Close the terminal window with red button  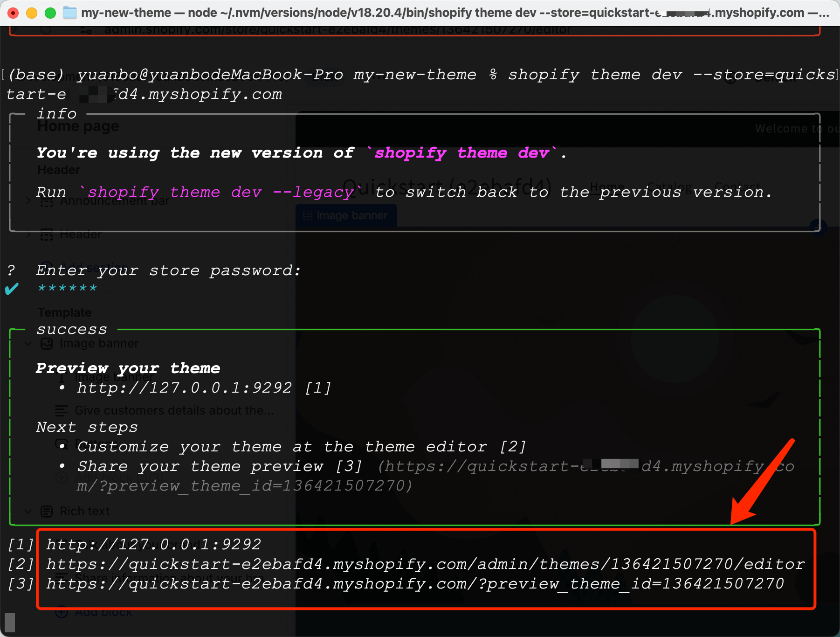(13, 13)
